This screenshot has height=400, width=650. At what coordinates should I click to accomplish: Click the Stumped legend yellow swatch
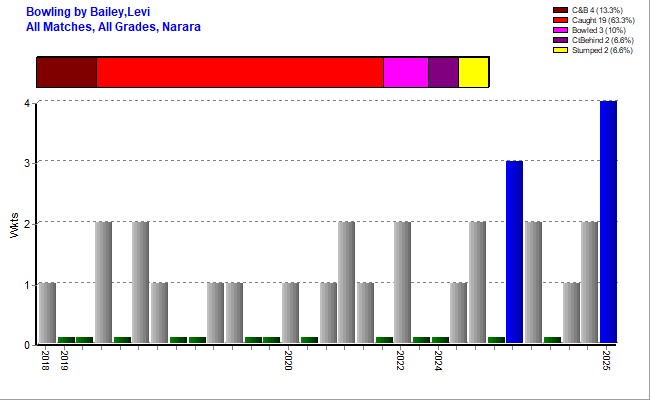coord(560,50)
